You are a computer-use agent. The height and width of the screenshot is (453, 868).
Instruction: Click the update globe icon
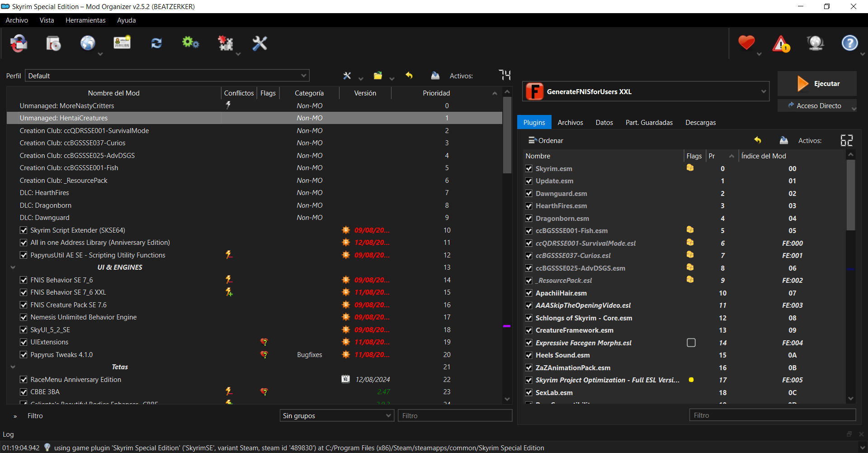tap(816, 43)
